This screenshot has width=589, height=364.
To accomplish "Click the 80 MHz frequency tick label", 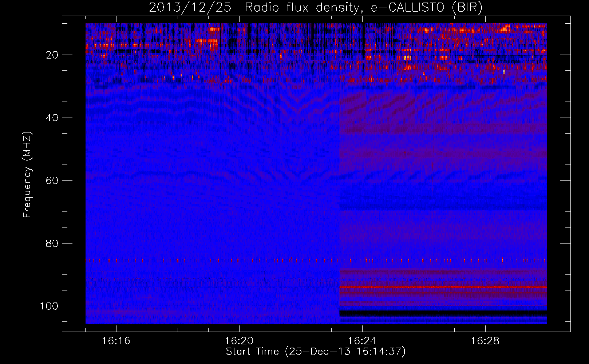I will [52, 244].
